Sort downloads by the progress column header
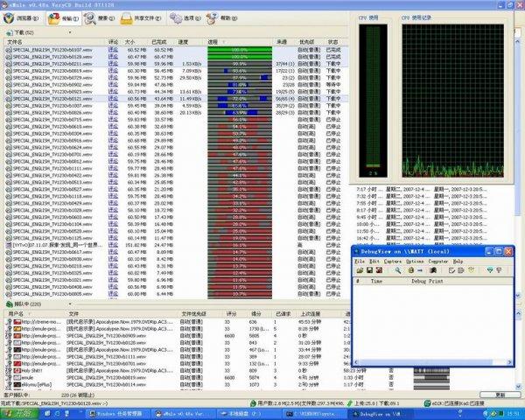 click(x=213, y=41)
